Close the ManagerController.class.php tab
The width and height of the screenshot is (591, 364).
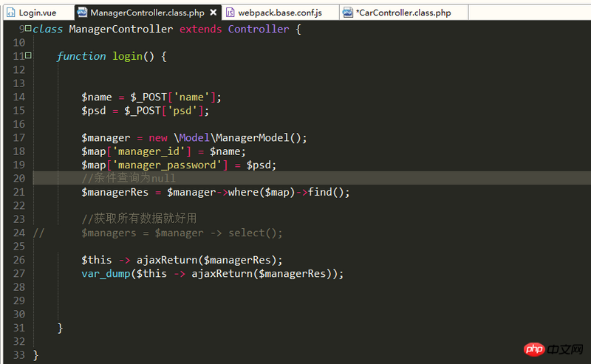click(213, 13)
